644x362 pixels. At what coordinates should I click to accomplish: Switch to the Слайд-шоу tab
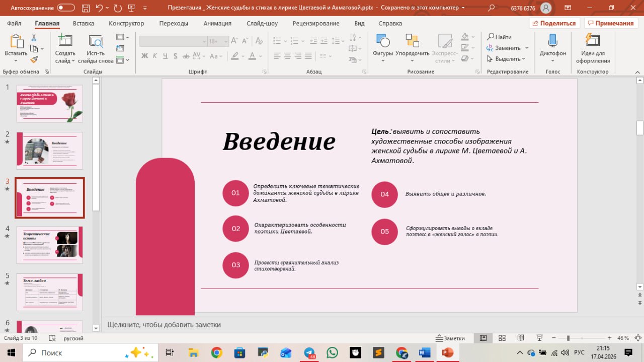pos(262,23)
